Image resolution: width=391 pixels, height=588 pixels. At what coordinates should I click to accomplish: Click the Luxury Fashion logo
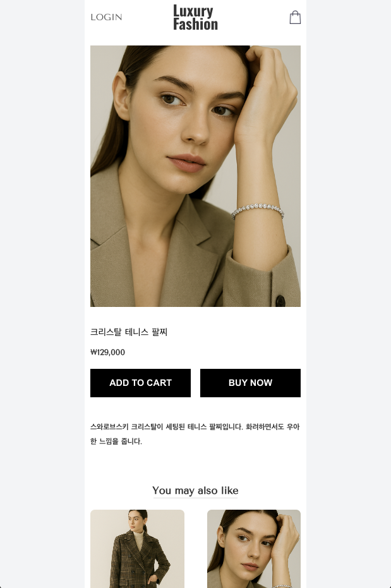[x=195, y=17]
